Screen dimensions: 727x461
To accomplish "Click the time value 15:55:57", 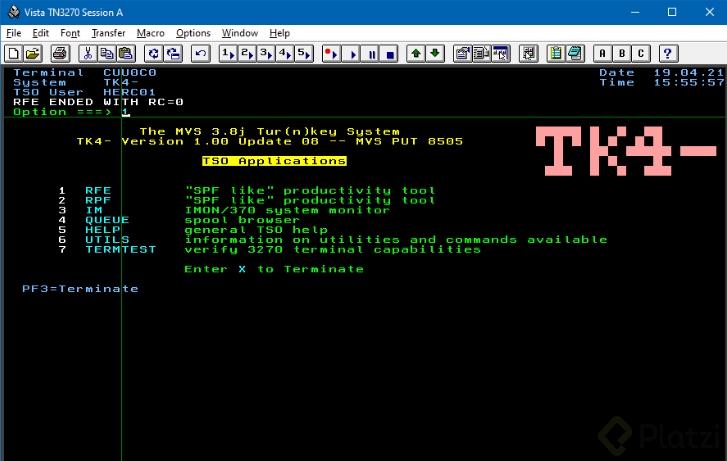I will pos(689,83).
